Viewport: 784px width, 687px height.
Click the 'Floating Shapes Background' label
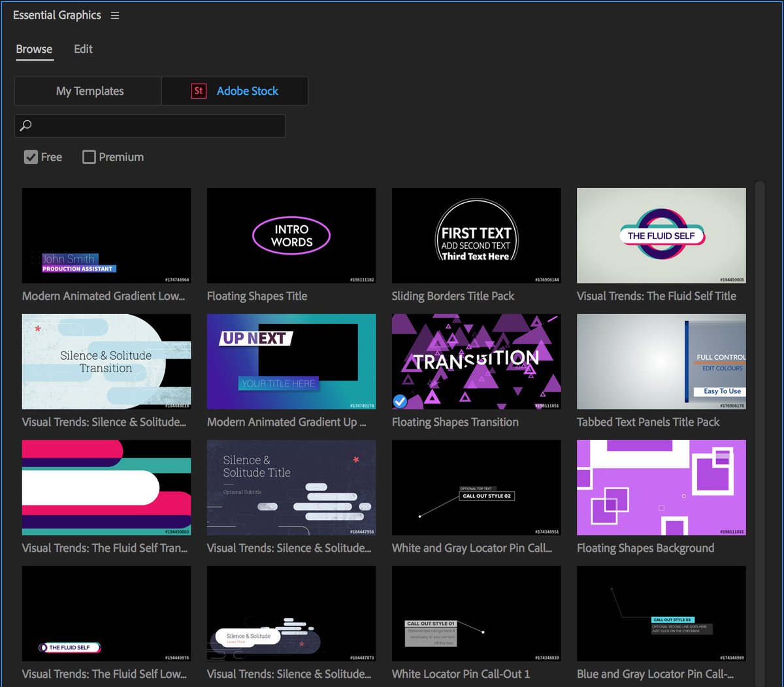coord(645,548)
